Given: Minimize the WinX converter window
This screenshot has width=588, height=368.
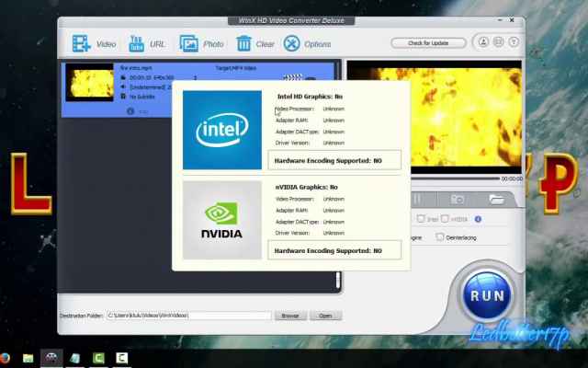Looking at the screenshot, I should [x=500, y=20].
